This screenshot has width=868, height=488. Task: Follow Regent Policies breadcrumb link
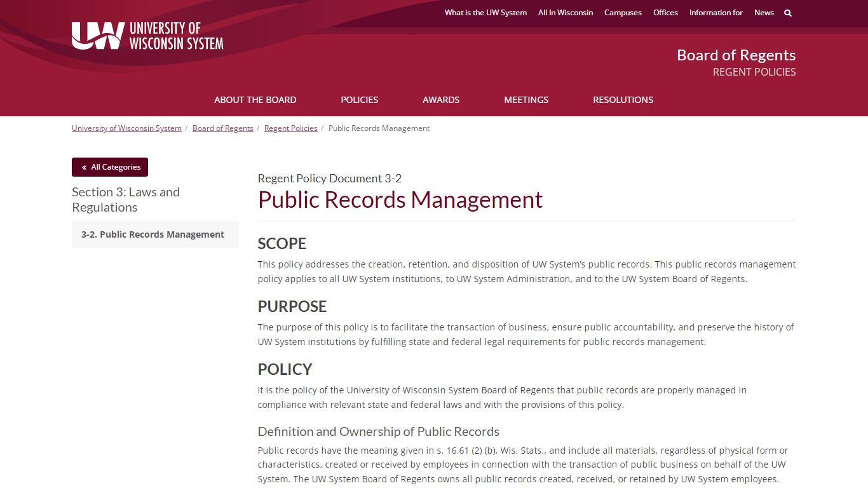point(291,128)
